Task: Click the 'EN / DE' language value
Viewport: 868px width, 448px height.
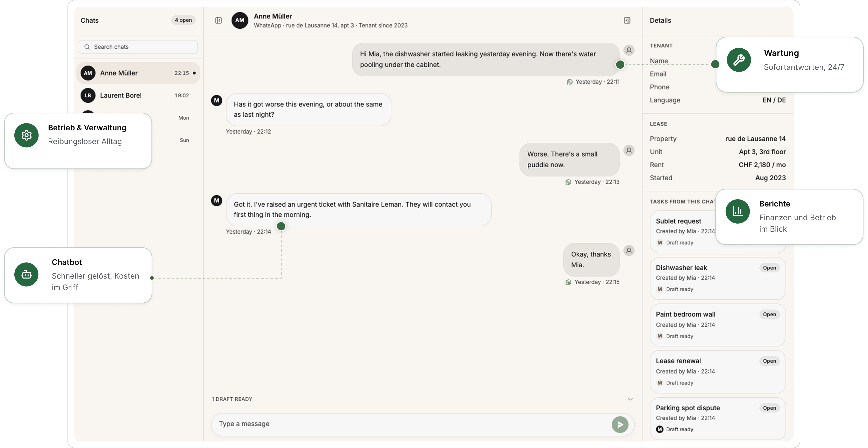Action: [774, 100]
